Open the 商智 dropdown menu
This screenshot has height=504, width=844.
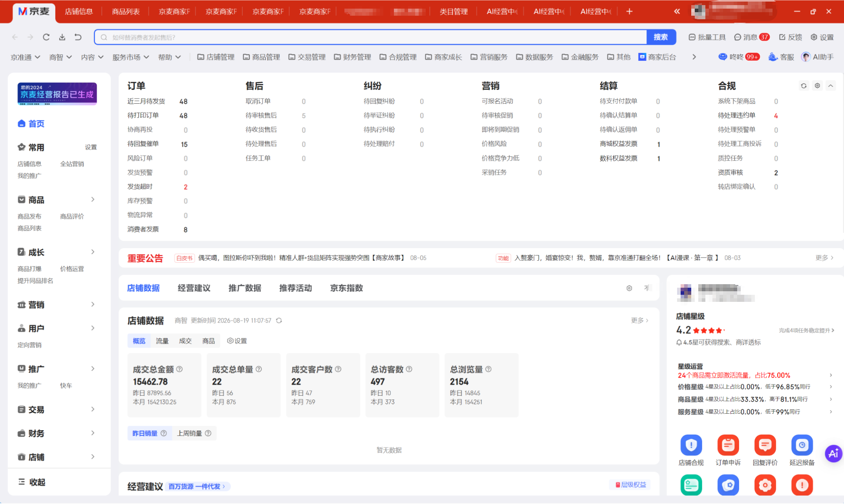[x=60, y=57]
